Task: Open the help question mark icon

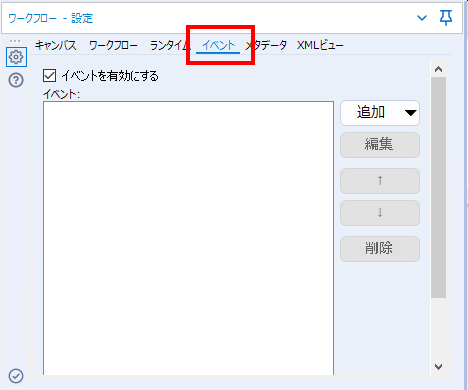Action: point(16,80)
